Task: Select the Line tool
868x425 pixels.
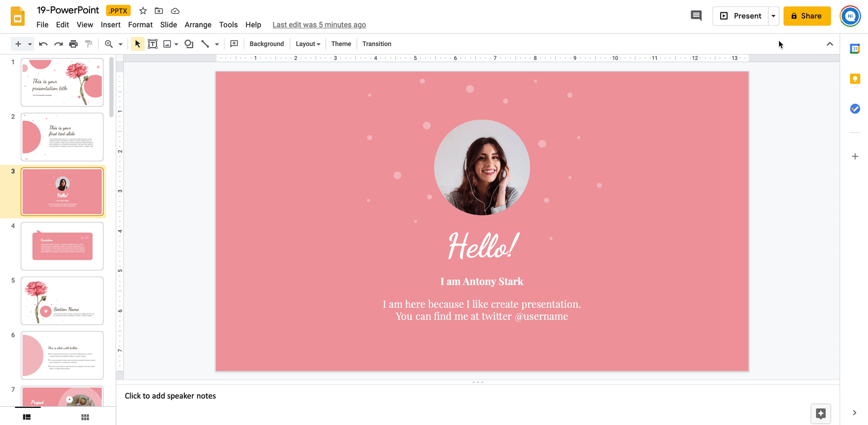Action: 205,44
